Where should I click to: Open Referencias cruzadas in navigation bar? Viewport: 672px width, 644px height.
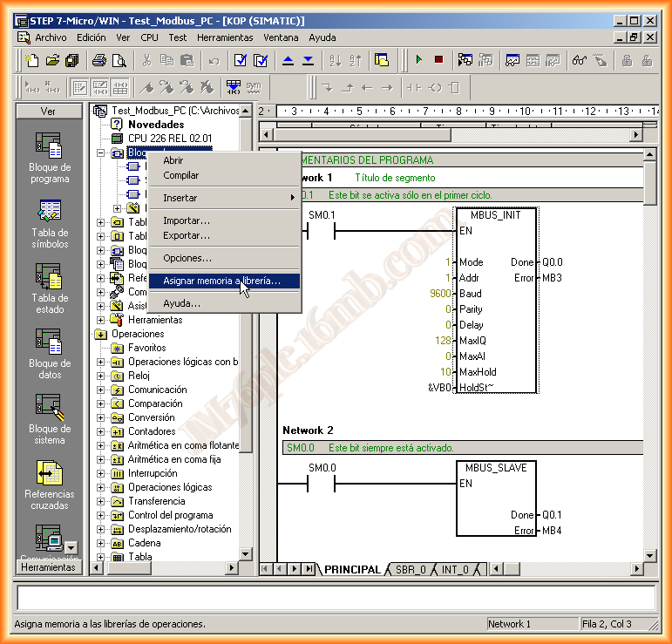[x=50, y=485]
